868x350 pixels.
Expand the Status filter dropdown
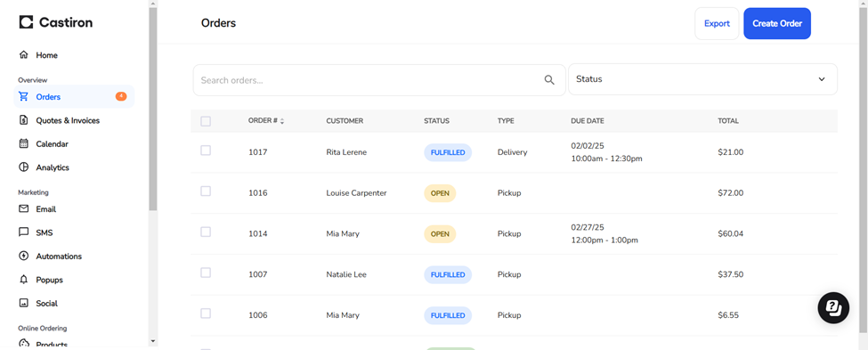(x=702, y=79)
